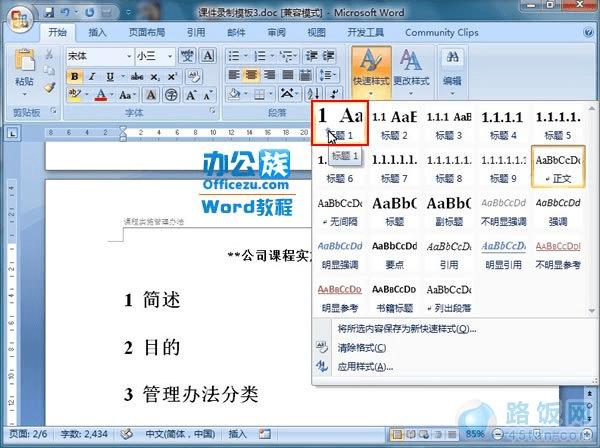Click the character border icon
This screenshot has height=448, width=600.
pyautogui.click(x=208, y=56)
